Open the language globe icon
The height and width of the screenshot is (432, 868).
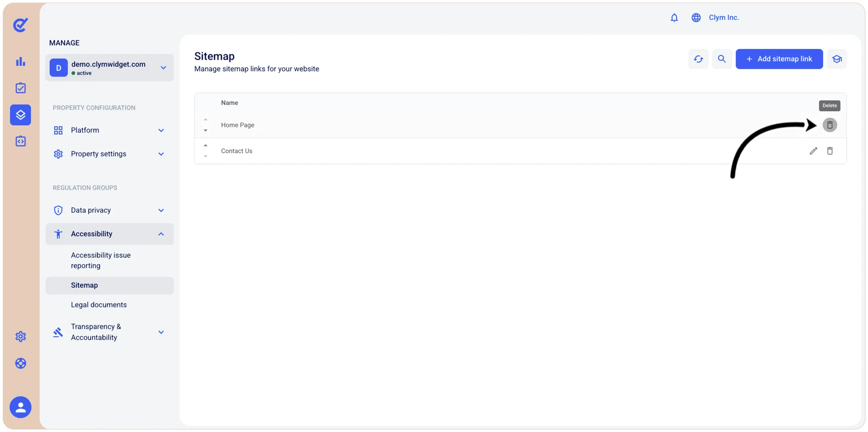pyautogui.click(x=696, y=18)
